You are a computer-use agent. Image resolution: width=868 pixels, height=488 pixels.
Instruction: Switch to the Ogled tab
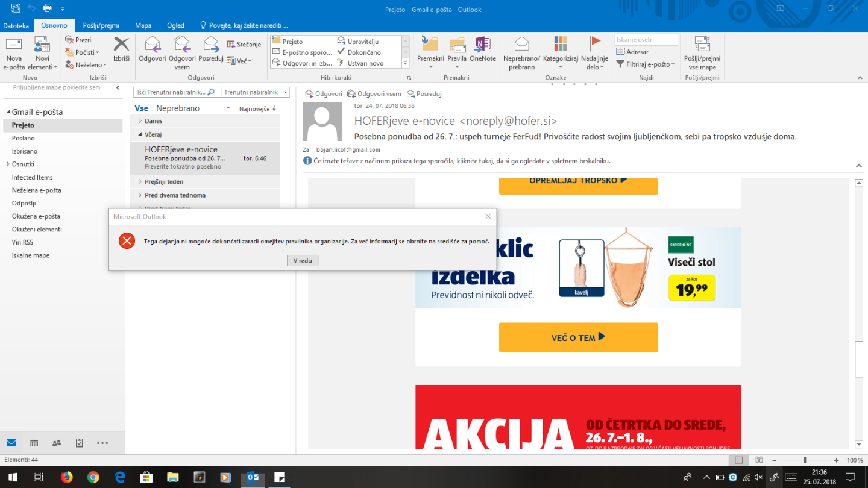click(x=175, y=25)
